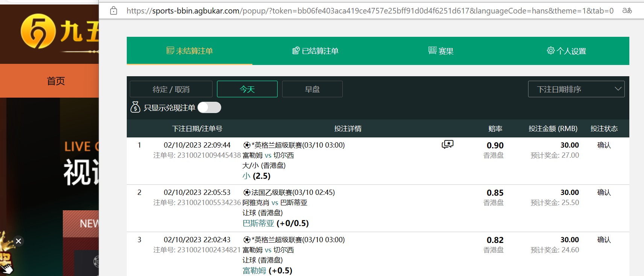
Task: Click the 投注金额 (RMB) column header
Action: [x=553, y=128]
